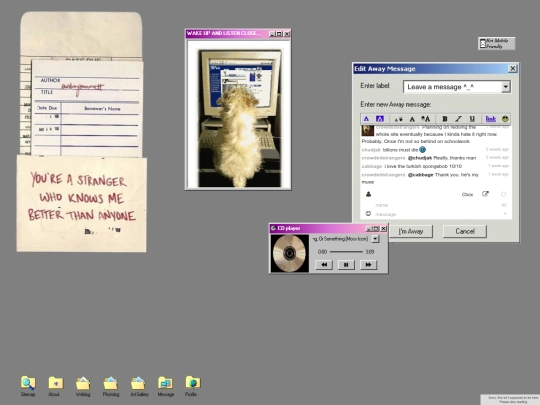Click the CD player progress slider
This screenshot has height=405, width=540.
coord(346,252)
